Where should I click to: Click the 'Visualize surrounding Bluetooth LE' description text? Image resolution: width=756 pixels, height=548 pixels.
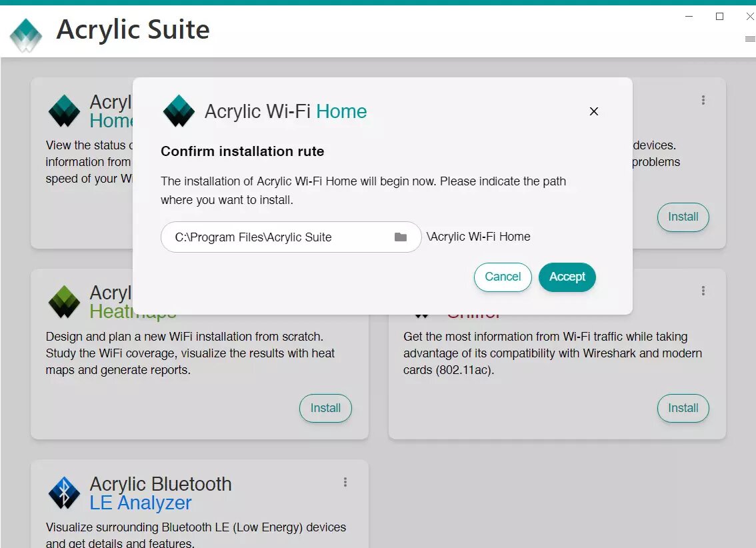point(196,535)
